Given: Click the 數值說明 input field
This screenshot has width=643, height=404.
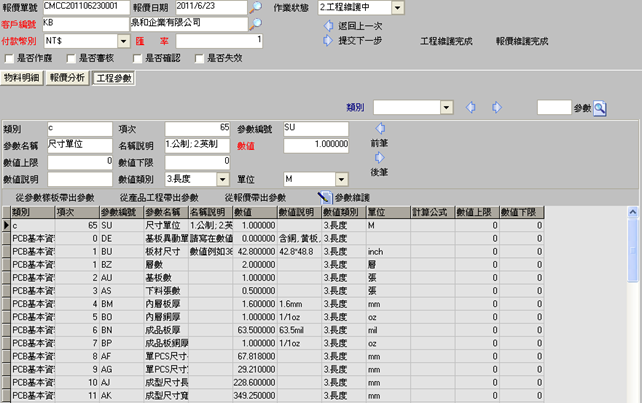Looking at the screenshot, I should [80, 179].
